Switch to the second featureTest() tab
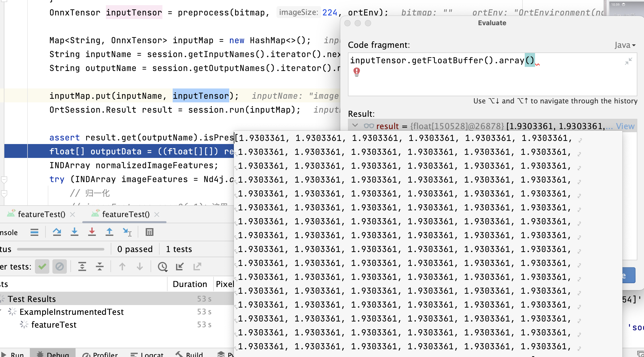This screenshot has width=644, height=357. [125, 214]
